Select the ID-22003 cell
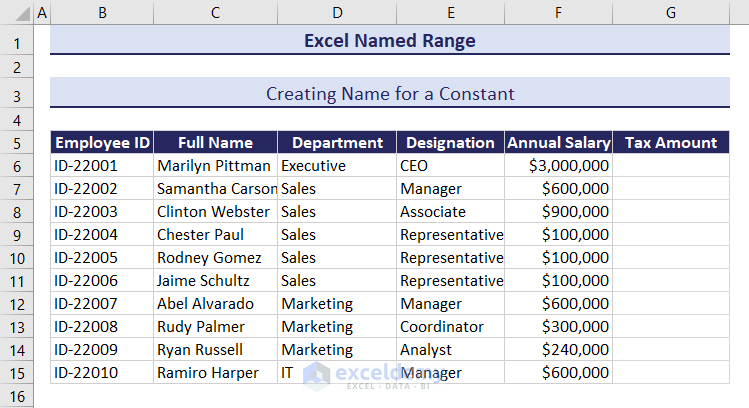 pos(101,212)
